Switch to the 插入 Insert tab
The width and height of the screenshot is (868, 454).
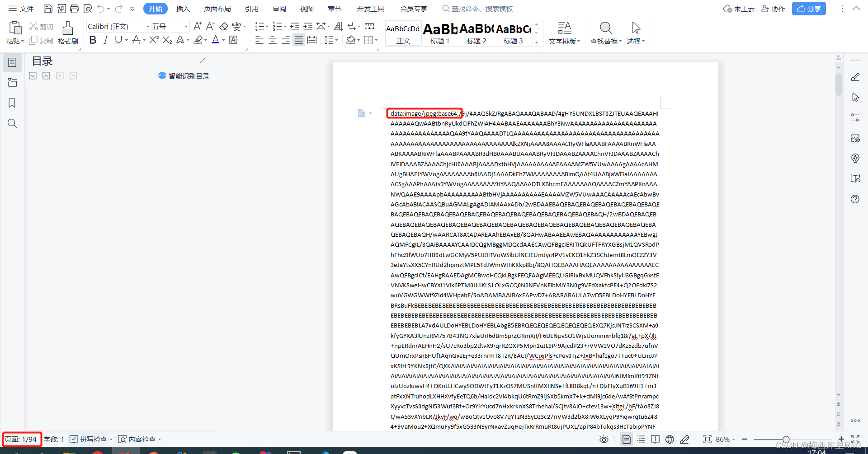tap(183, 9)
